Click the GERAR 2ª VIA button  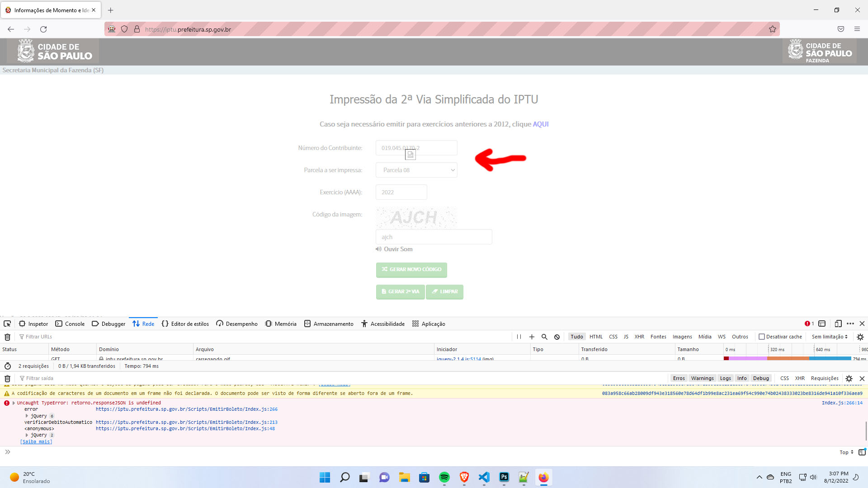[400, 292]
